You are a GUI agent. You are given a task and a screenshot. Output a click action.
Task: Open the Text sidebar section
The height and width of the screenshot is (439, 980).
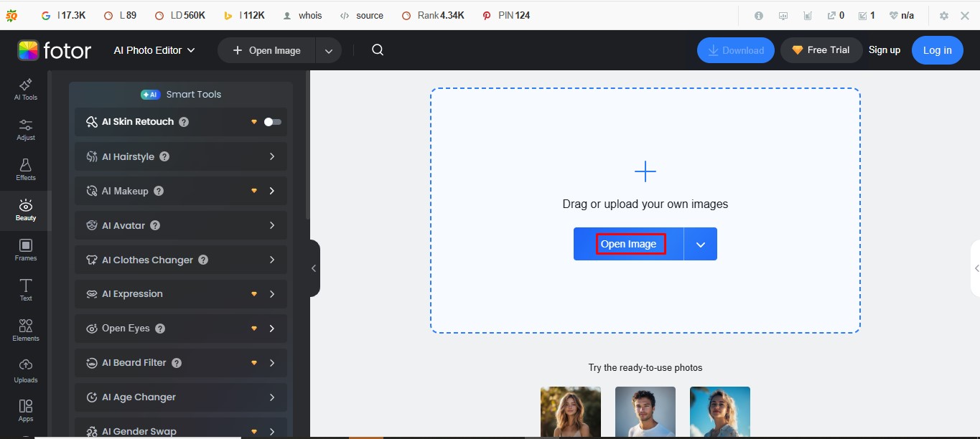tap(25, 290)
